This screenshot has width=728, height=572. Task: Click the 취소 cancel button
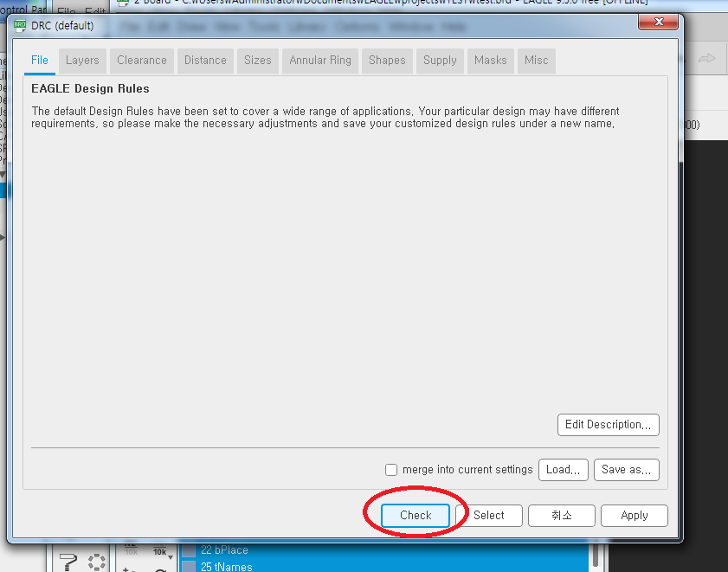pyautogui.click(x=561, y=516)
